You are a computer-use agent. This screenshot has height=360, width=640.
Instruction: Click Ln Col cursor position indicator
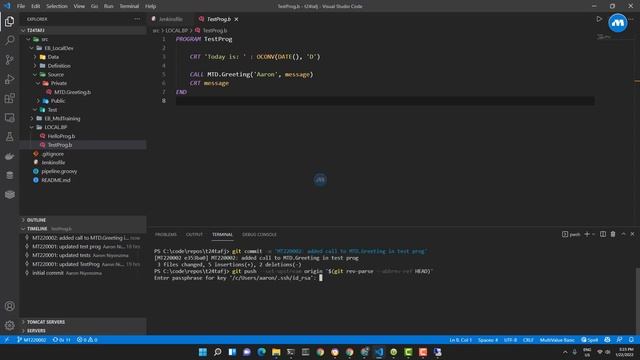click(460, 340)
